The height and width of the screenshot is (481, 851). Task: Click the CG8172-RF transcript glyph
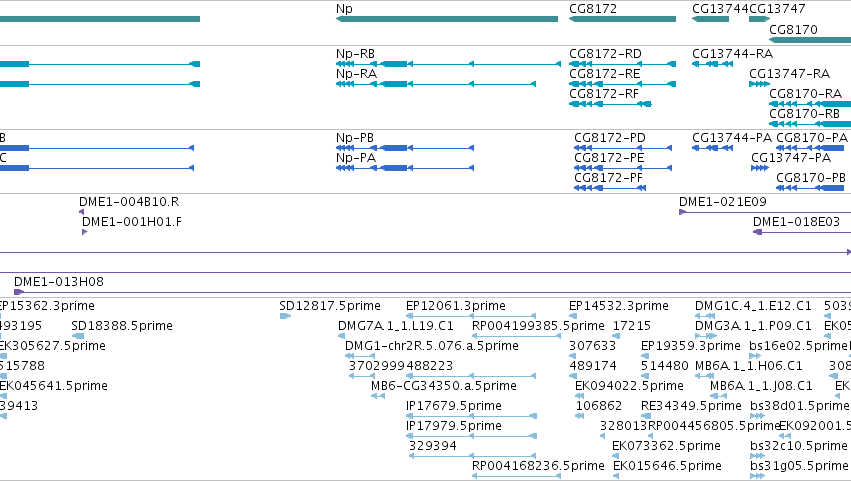[610, 104]
